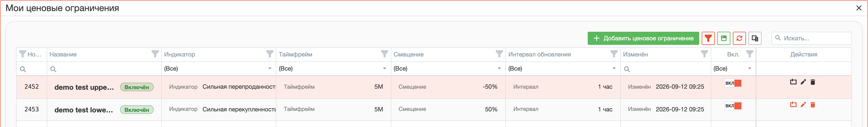Click Добавить ценовое ограничение button

(643, 38)
